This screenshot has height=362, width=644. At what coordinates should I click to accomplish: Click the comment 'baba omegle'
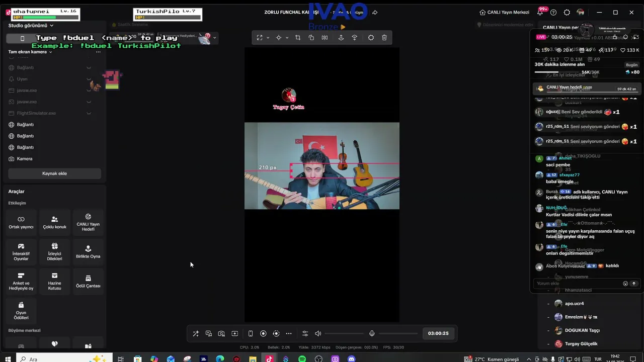coord(559,182)
